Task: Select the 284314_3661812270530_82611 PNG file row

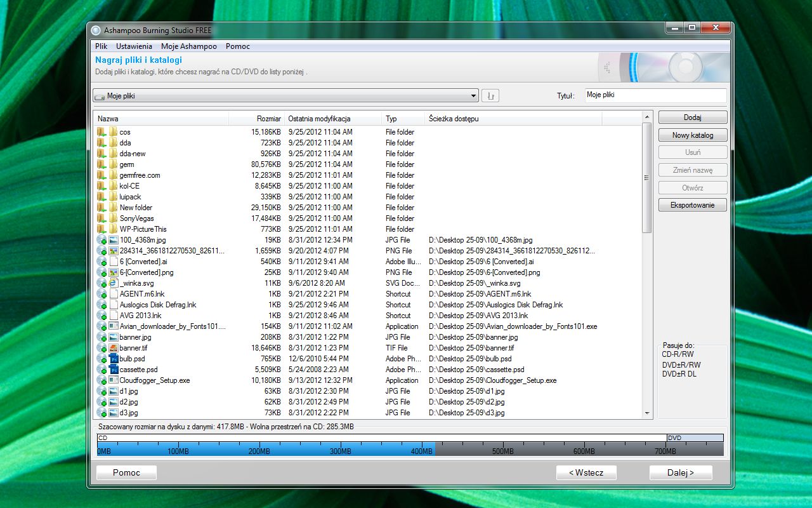Action: [368, 251]
